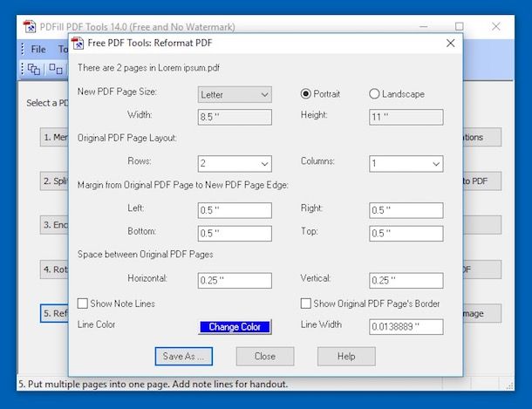Maximize the PDFill main window

(x=459, y=26)
